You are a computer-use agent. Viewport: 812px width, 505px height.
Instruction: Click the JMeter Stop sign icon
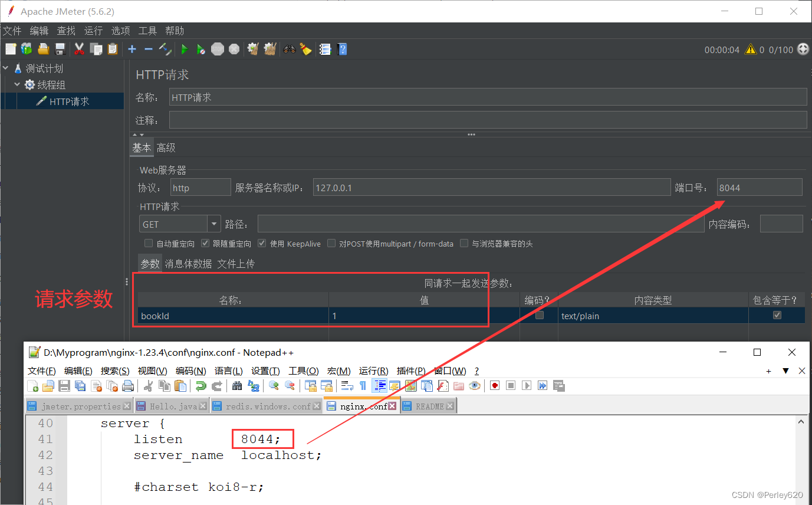(218, 50)
